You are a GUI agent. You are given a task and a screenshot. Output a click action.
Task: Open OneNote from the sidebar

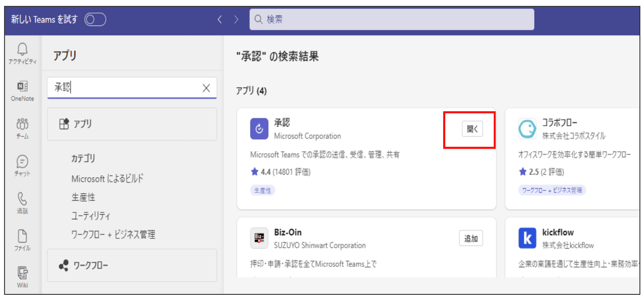[23, 87]
